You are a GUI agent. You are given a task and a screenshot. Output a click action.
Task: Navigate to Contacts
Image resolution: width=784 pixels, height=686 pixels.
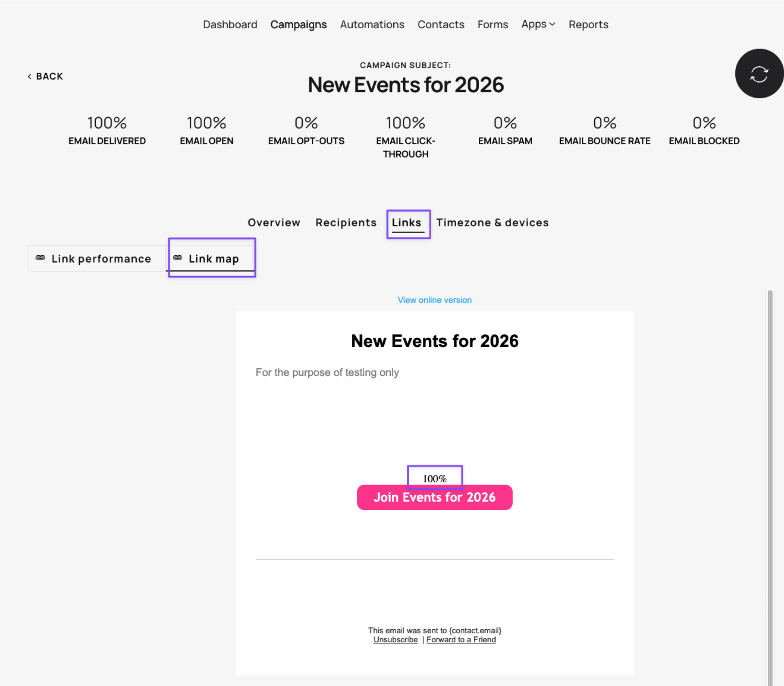[x=441, y=24]
